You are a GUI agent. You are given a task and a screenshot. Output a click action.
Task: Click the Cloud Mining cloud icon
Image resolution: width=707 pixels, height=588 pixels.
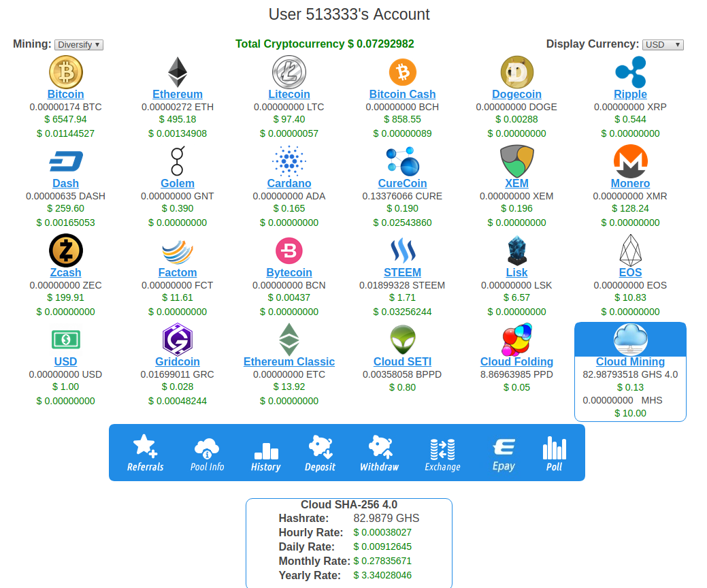630,340
